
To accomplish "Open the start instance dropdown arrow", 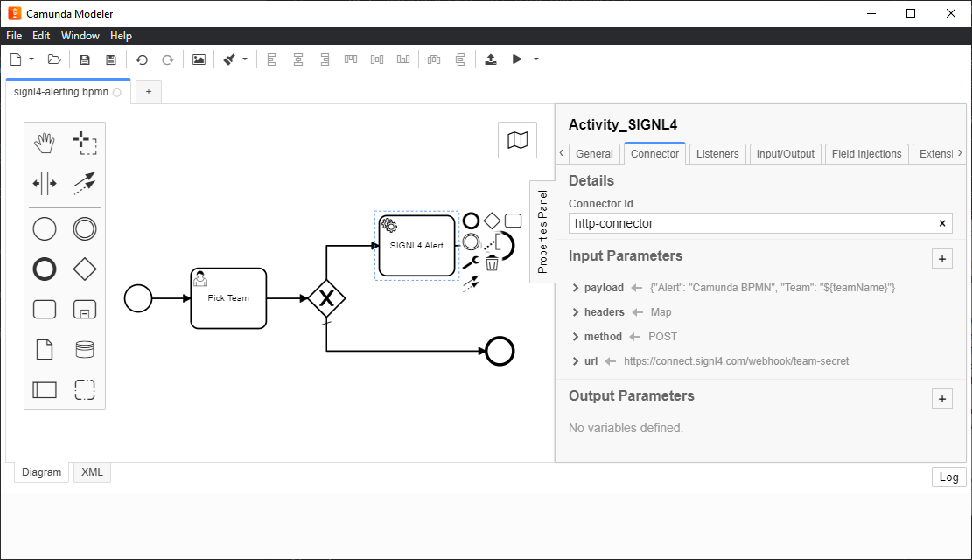I will 536,59.
